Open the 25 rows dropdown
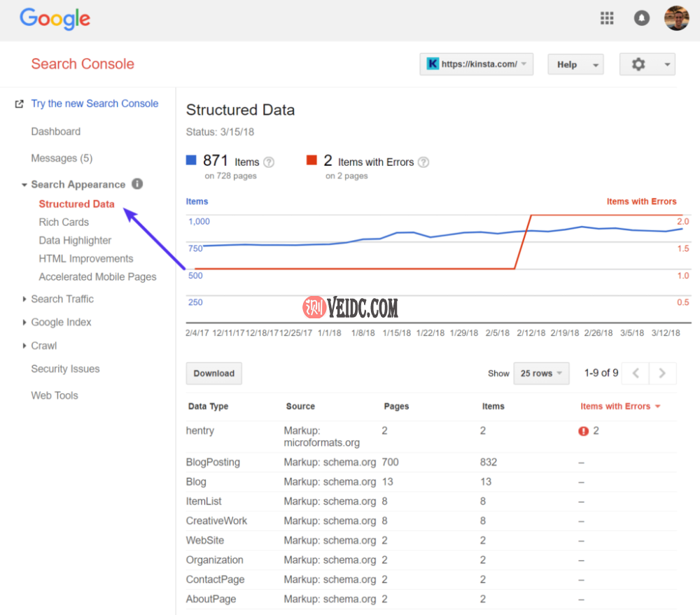Screen dimensions: 700x615 click(x=541, y=373)
